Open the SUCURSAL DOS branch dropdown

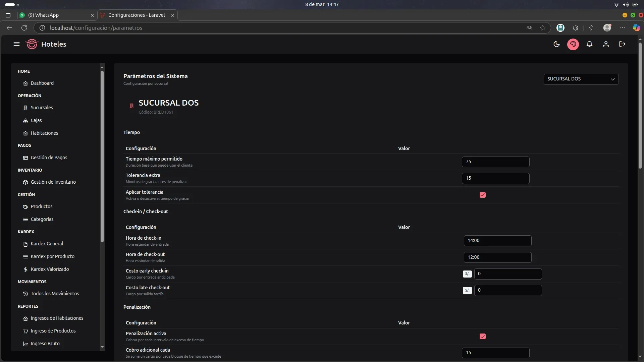pyautogui.click(x=581, y=79)
